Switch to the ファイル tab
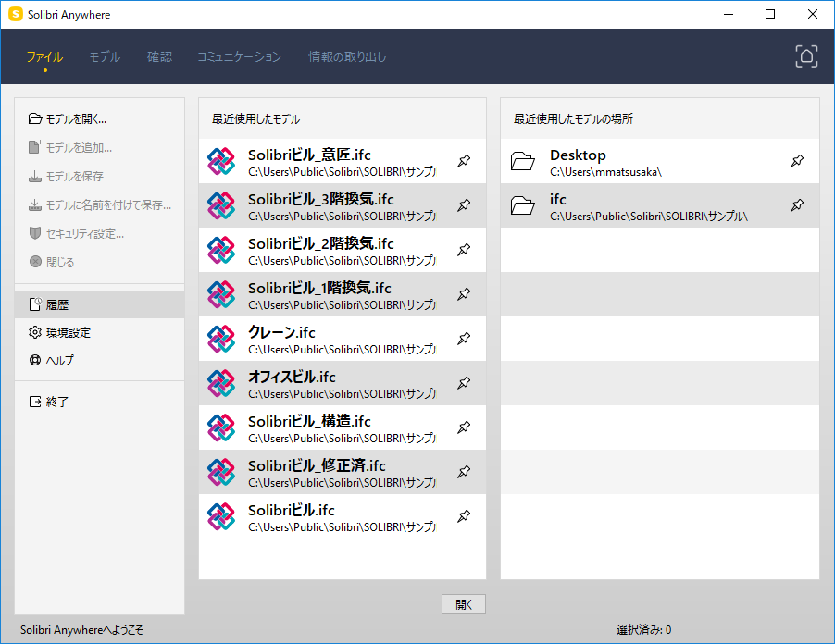Image resolution: width=835 pixels, height=644 pixels. [x=44, y=56]
